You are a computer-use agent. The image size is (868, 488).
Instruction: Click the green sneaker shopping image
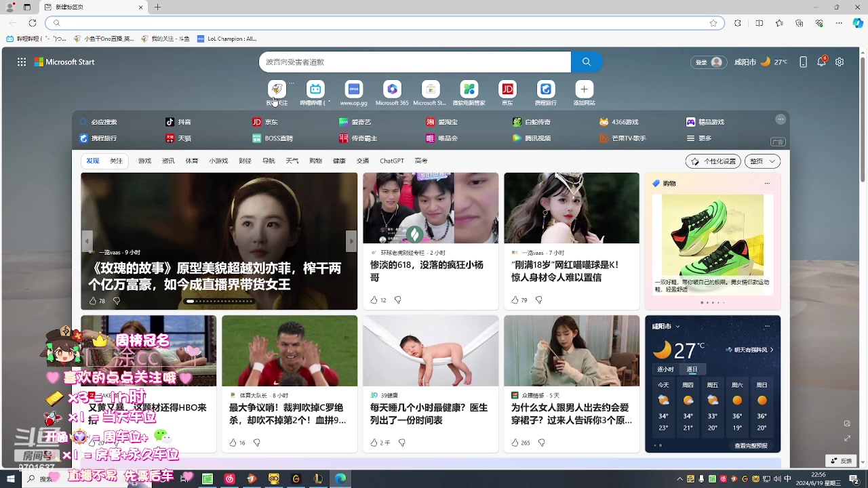pos(713,235)
